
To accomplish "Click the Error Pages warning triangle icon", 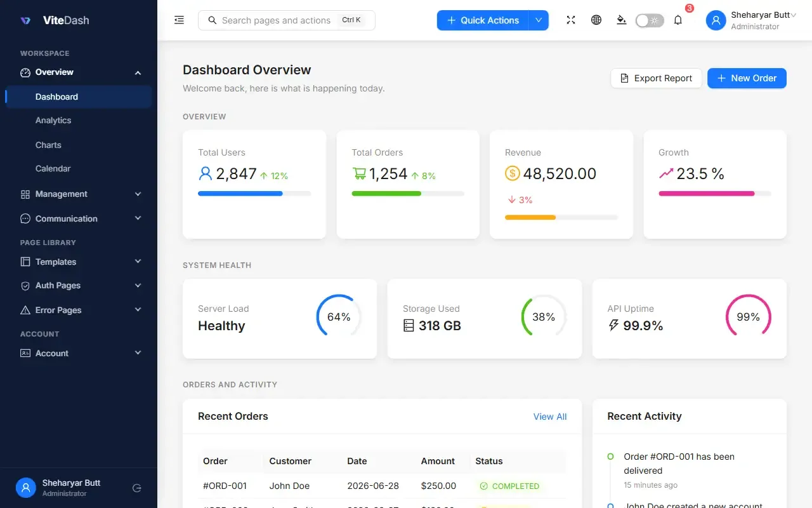I will click(25, 310).
